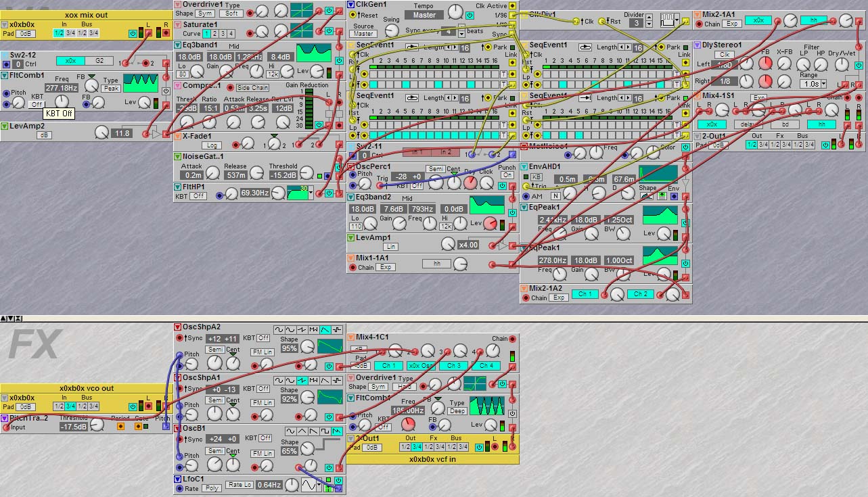The width and height of the screenshot is (868, 497).
Task: Click the Master source button in ClkGen1
Action: coord(363,34)
